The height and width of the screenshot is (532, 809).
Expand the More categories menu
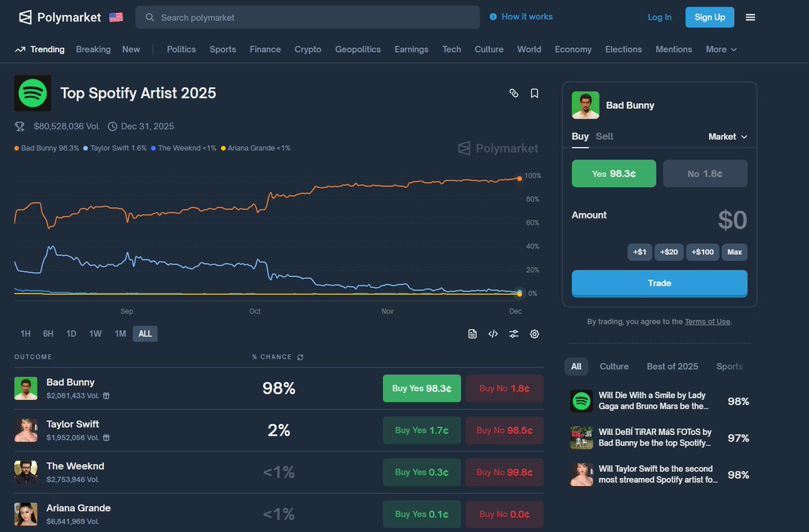[x=721, y=49]
